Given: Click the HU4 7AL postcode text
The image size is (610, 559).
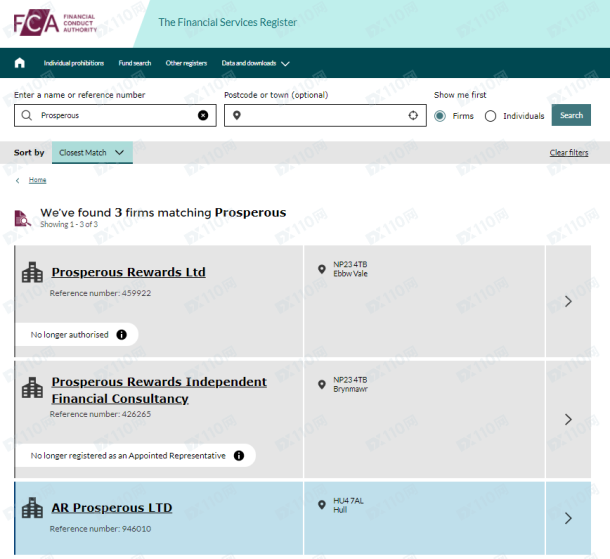Looking at the screenshot, I should pyautogui.click(x=348, y=501).
